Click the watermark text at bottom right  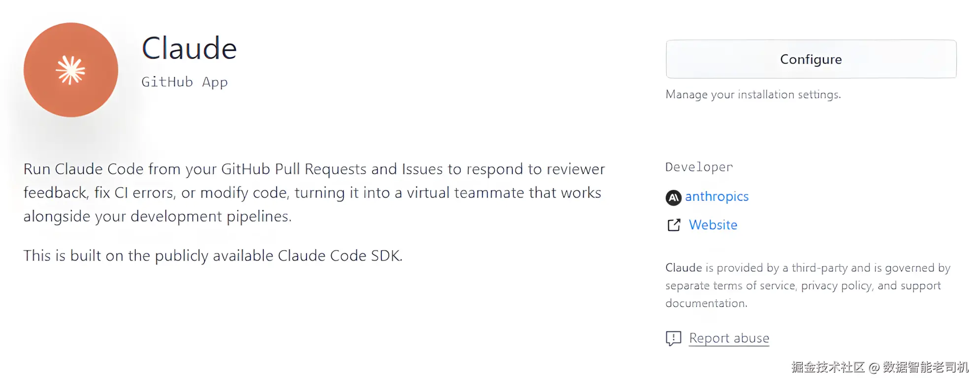tap(880, 367)
